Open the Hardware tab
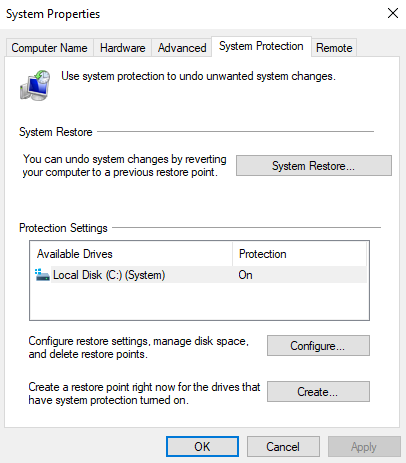Image resolution: width=406 pixels, height=463 pixels. (123, 48)
